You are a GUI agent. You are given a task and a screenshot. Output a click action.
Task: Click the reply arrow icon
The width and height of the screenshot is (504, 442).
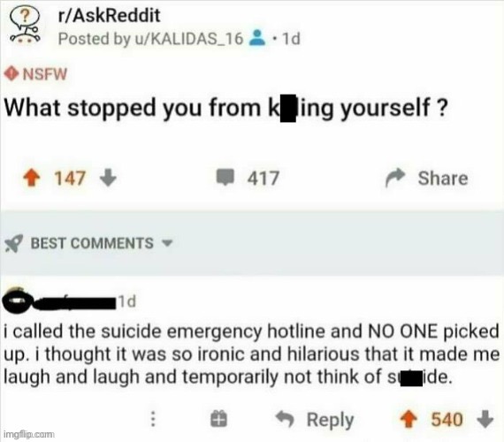pyautogui.click(x=285, y=419)
